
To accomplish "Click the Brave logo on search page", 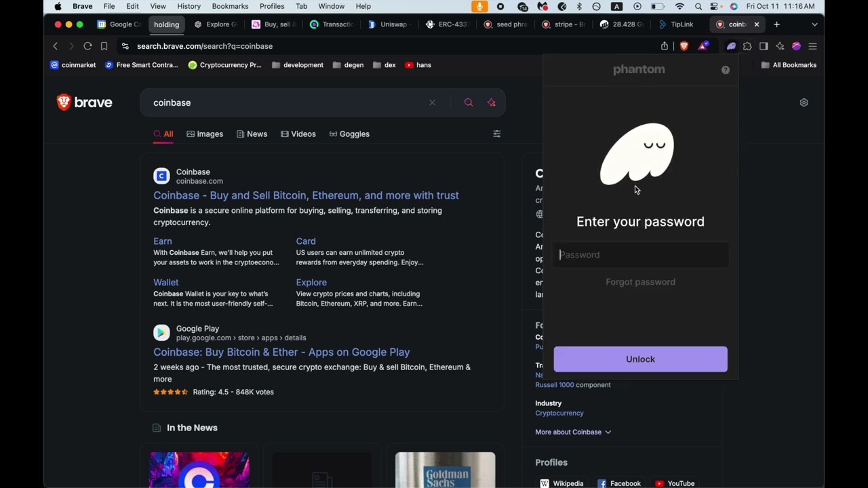I will (85, 102).
